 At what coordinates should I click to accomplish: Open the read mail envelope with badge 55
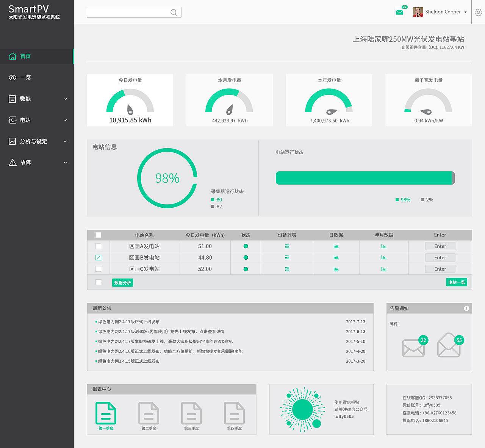point(449,345)
